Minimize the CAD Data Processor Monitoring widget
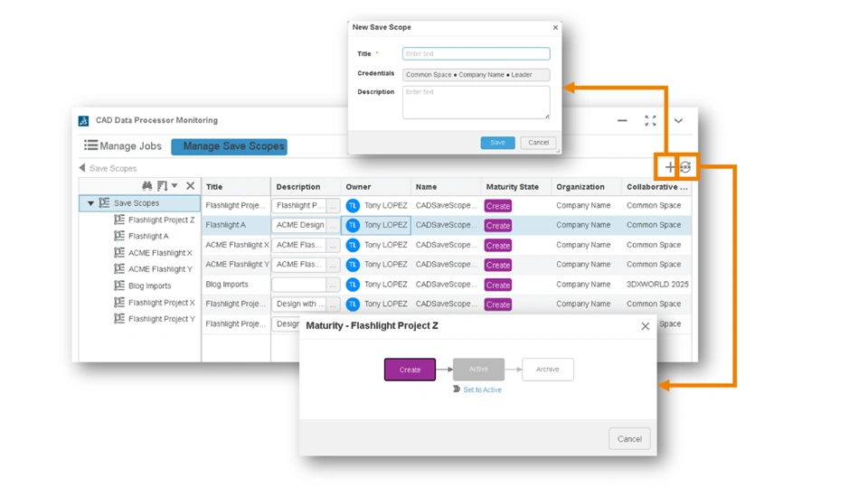This screenshot has height=487, width=868. coord(622,121)
